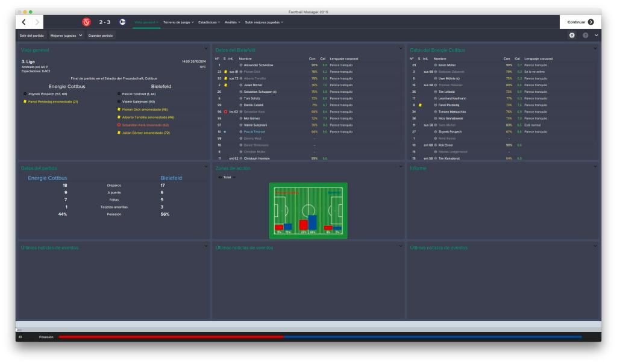Screen dimensions: 617x364
Task: Click the arrow icon on Continuar
Action: click(x=591, y=22)
